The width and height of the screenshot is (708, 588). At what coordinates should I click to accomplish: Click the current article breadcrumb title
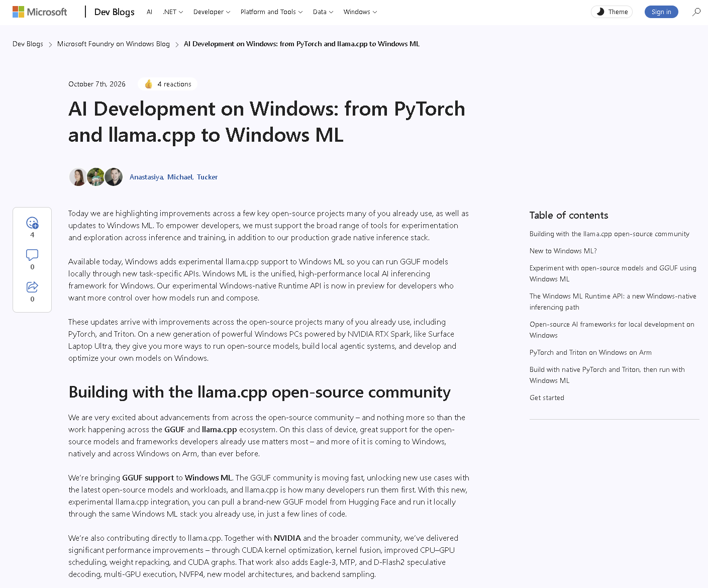[301, 44]
